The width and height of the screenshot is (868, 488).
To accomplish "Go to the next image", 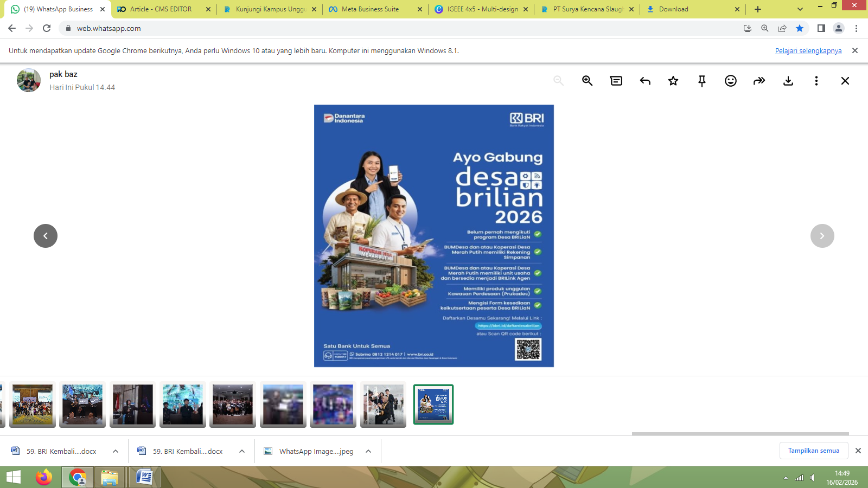I will click(822, 236).
